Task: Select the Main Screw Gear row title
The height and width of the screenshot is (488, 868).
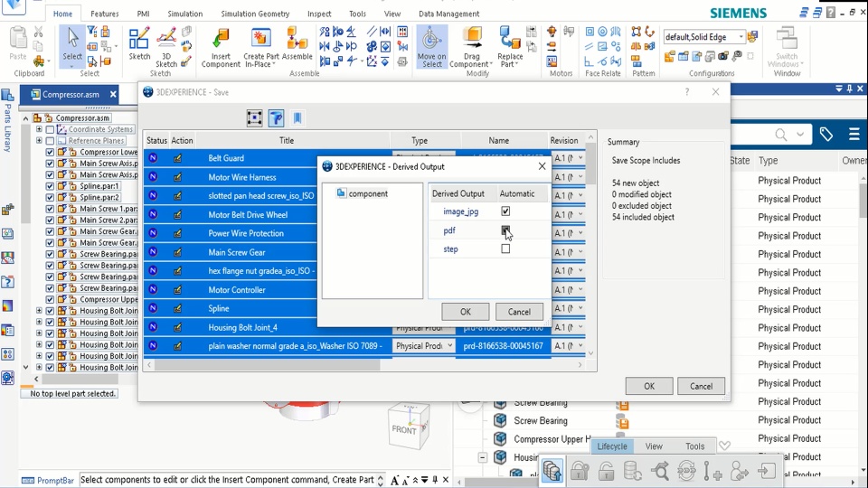Action: (237, 252)
